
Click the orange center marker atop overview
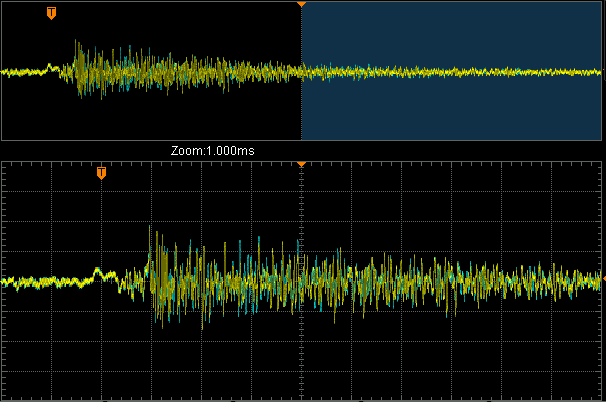coord(301,4)
